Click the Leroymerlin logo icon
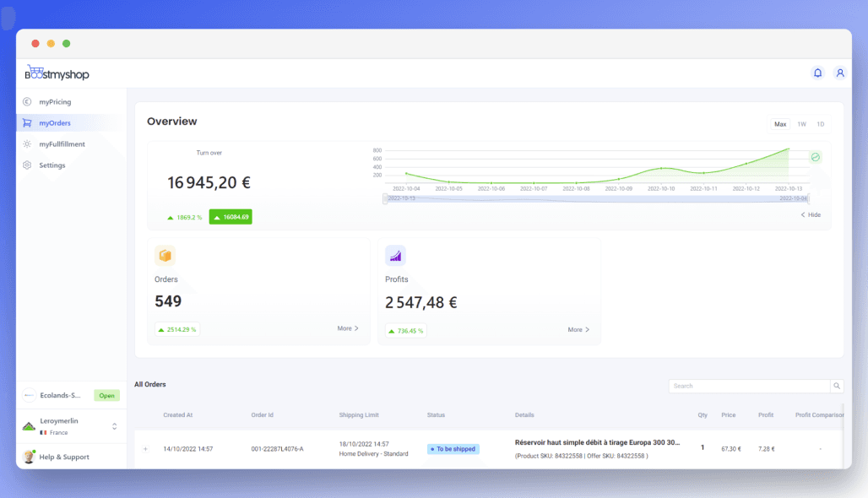868x498 pixels. tap(29, 426)
